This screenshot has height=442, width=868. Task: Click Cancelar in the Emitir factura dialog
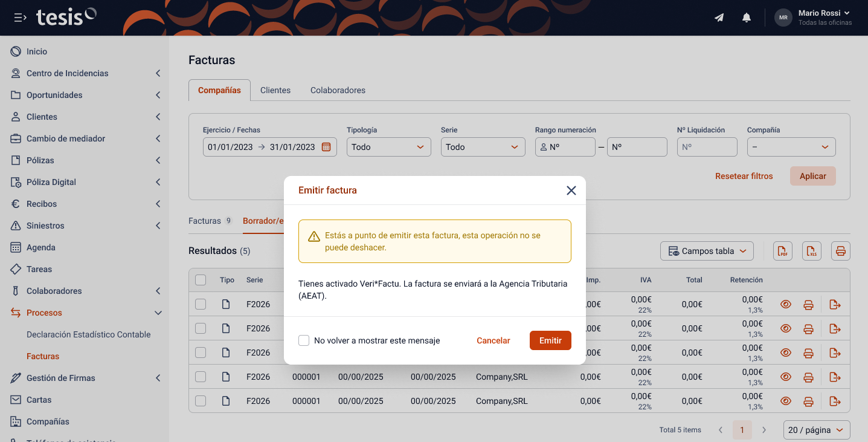(493, 340)
